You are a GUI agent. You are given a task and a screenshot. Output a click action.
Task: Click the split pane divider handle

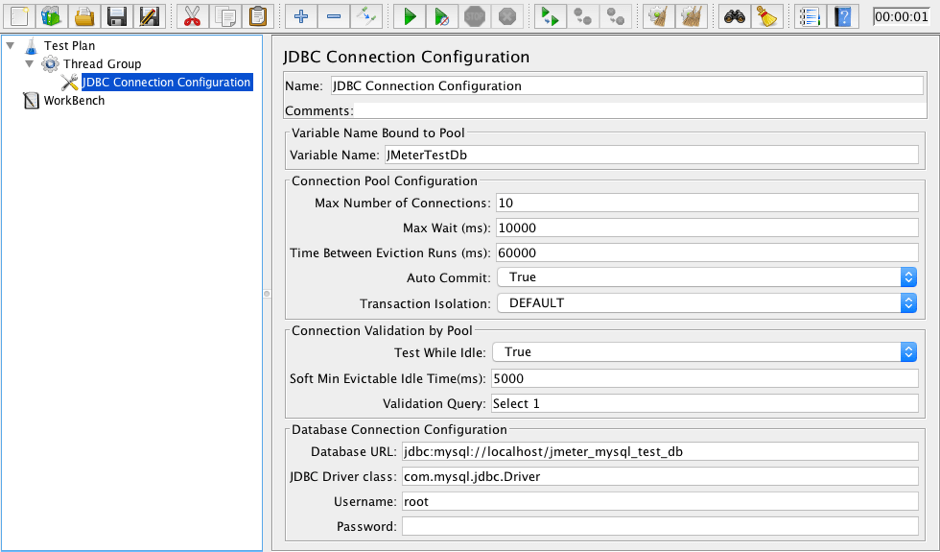pyautogui.click(x=267, y=294)
